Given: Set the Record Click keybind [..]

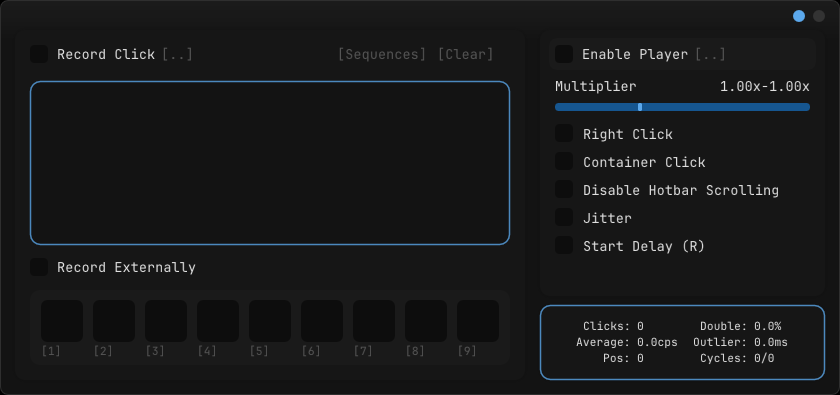Looking at the screenshot, I should click(177, 54).
